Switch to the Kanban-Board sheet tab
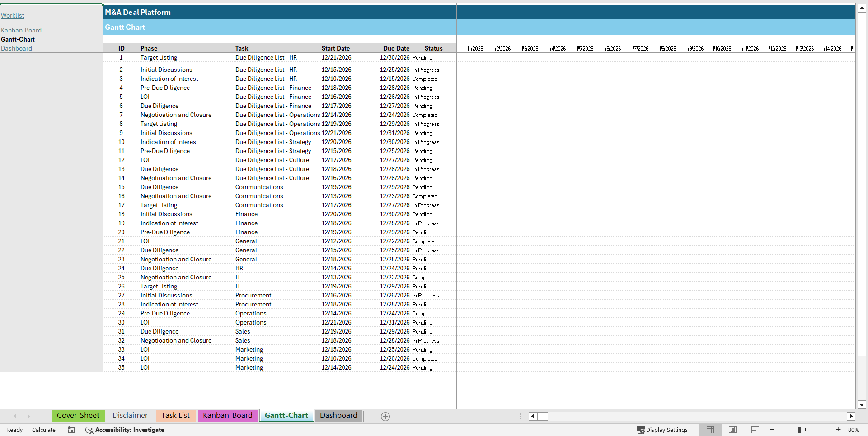This screenshot has height=436, width=868. point(228,415)
